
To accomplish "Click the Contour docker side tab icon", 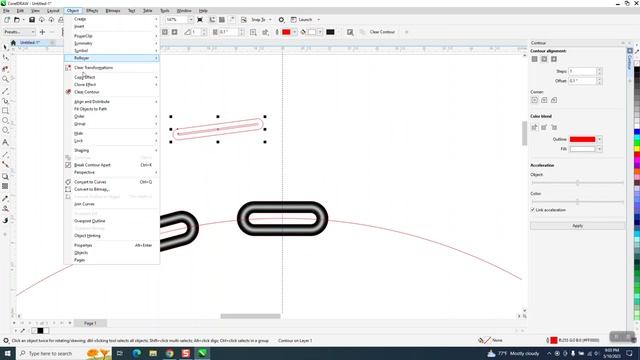I will click(x=630, y=51).
